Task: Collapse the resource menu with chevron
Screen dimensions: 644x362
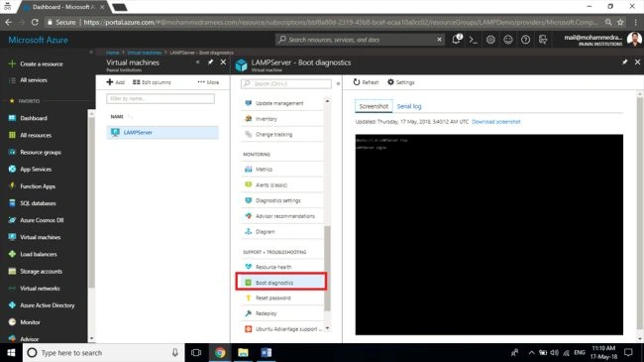Action: (x=338, y=83)
